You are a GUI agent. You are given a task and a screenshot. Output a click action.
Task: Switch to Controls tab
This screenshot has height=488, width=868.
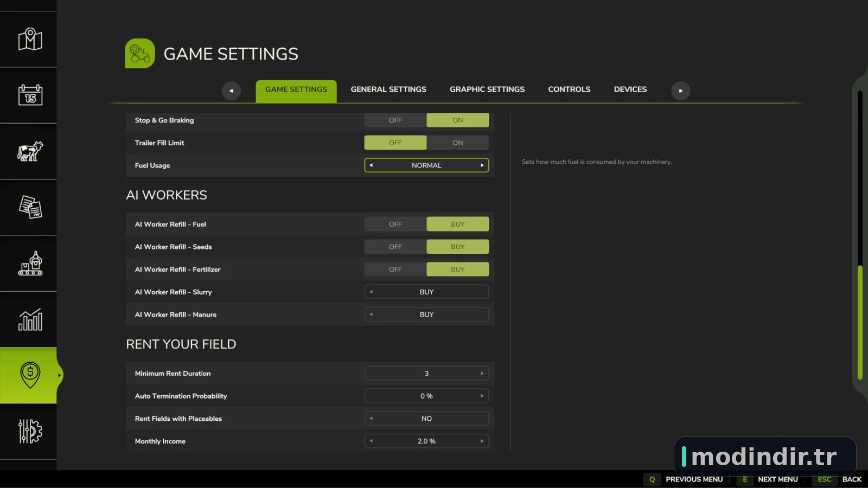tap(569, 89)
